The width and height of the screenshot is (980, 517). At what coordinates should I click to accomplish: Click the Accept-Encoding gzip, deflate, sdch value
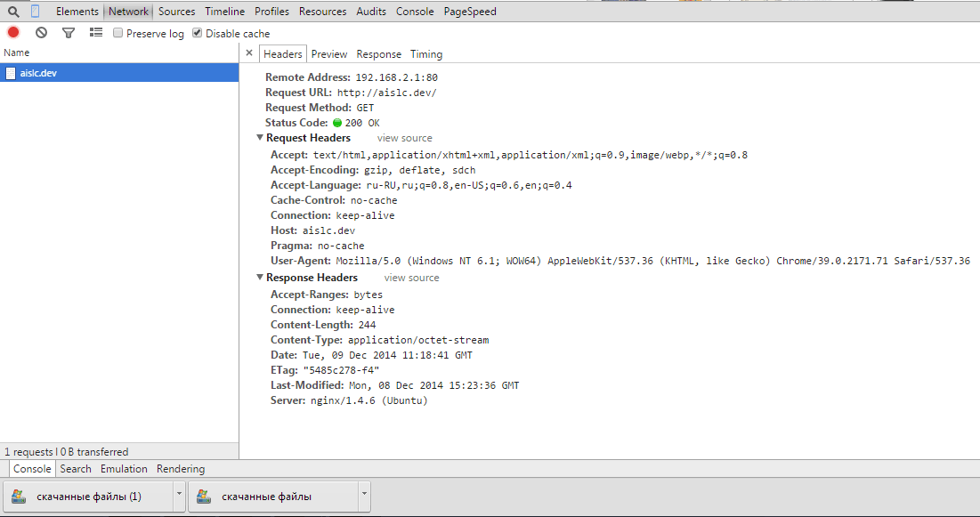[419, 170]
